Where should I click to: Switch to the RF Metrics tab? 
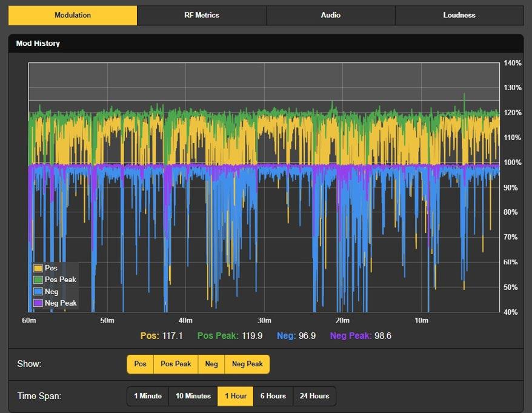[202, 15]
